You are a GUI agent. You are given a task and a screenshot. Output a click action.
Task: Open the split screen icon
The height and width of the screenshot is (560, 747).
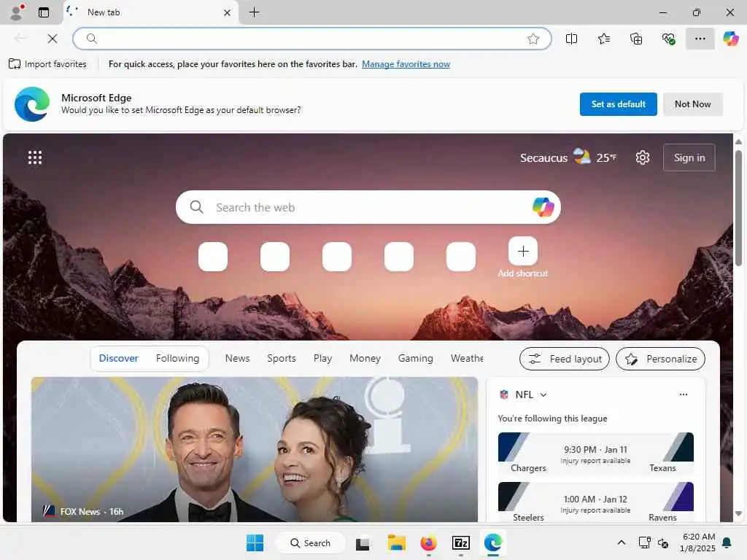pos(571,39)
